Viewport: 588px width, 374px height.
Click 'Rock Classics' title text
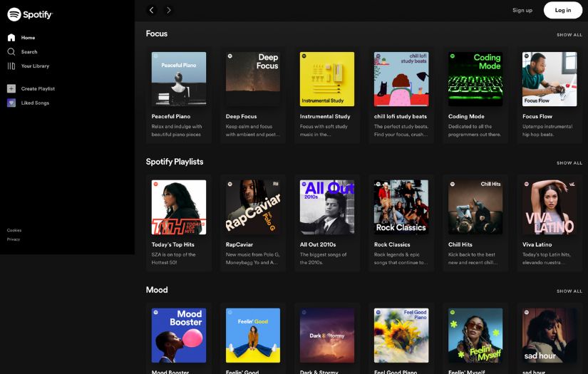(392, 245)
